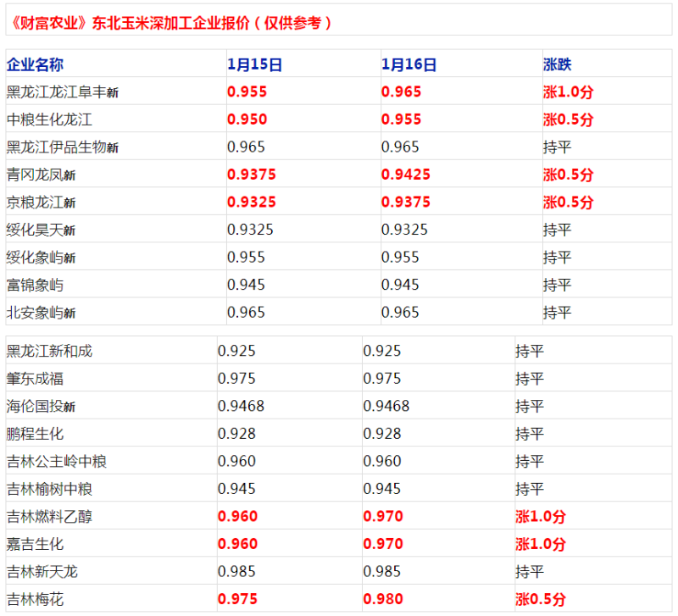
Task: Click the 富锦象屿 company name cell
Action: tap(35, 285)
